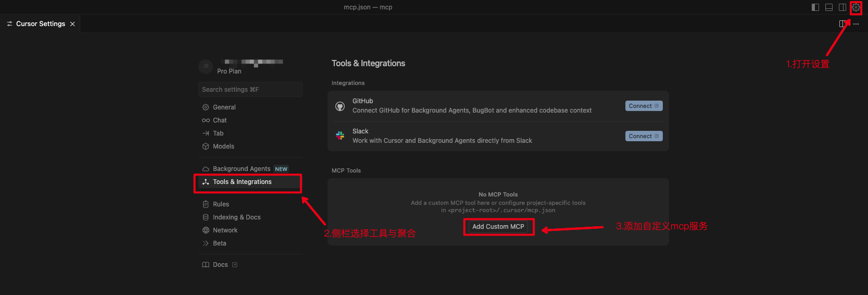Go to Tab settings section
Viewport: 868px width, 295px height.
pos(218,133)
